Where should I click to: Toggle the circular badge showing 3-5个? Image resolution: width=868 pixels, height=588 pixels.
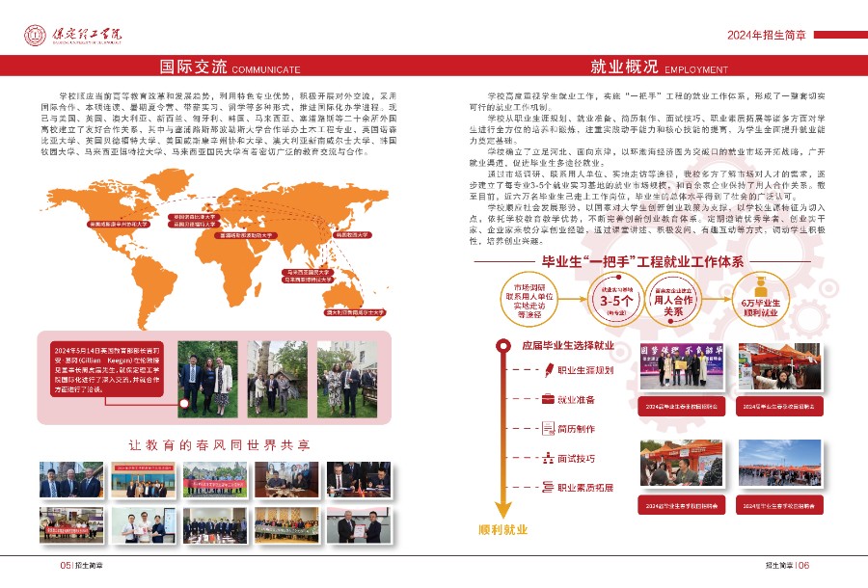tap(616, 300)
